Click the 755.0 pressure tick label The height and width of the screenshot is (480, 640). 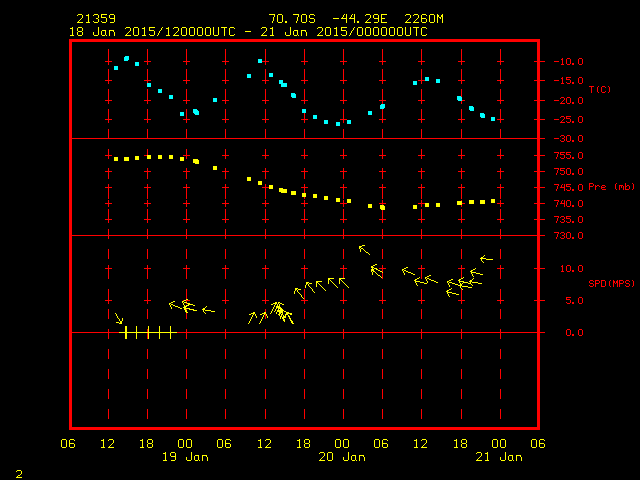coord(568,156)
